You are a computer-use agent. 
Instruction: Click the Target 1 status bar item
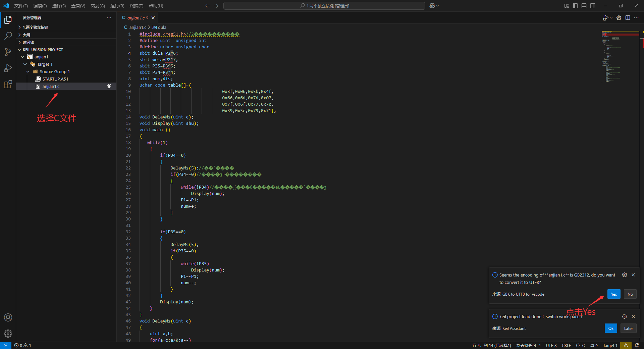(610, 345)
